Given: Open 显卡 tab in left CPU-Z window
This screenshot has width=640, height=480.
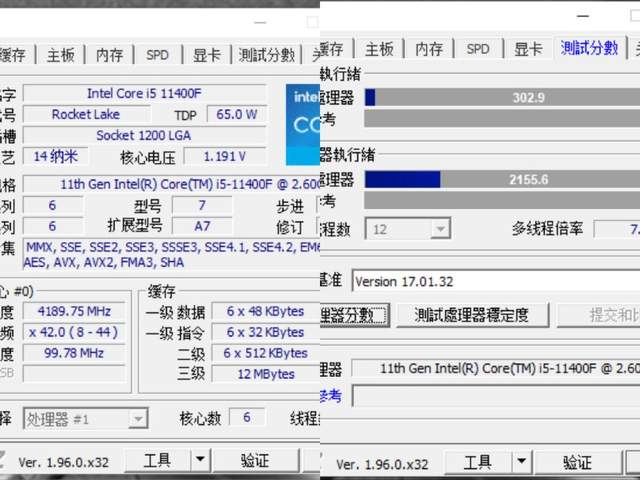Looking at the screenshot, I should pos(207,55).
